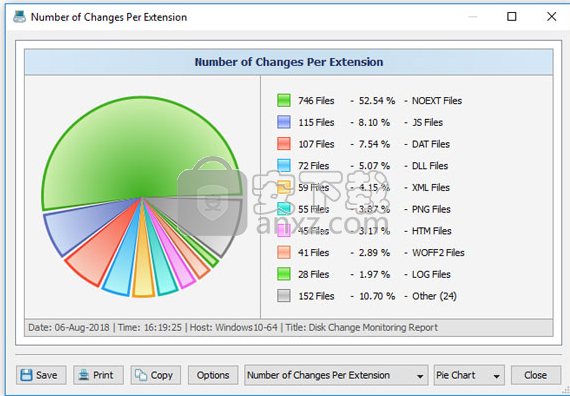Image resolution: width=570 pixels, height=396 pixels.
Task: Click 'Date: 06-Aug-2018' in status line
Action: 69,328
